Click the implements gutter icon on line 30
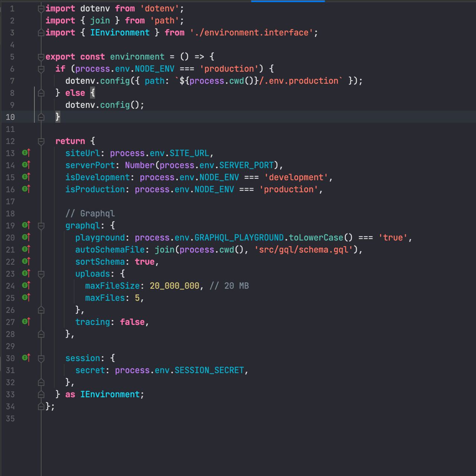The image size is (476, 476). [26, 358]
